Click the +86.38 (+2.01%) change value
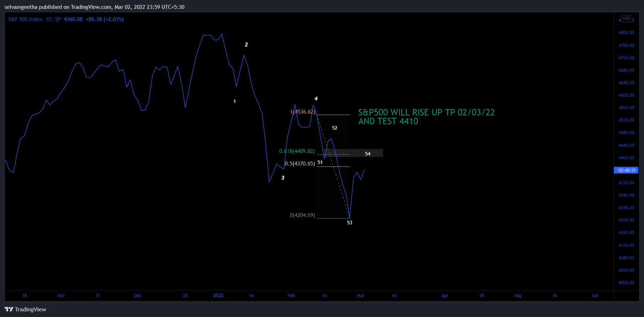644x317 pixels. click(105, 19)
